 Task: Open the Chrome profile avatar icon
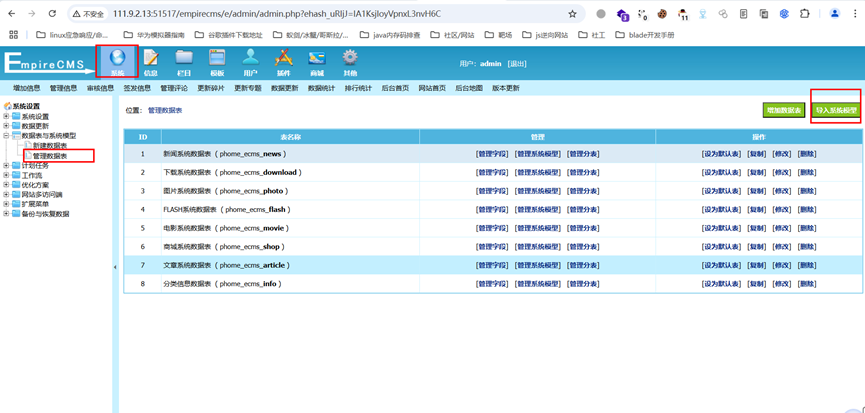click(x=835, y=14)
